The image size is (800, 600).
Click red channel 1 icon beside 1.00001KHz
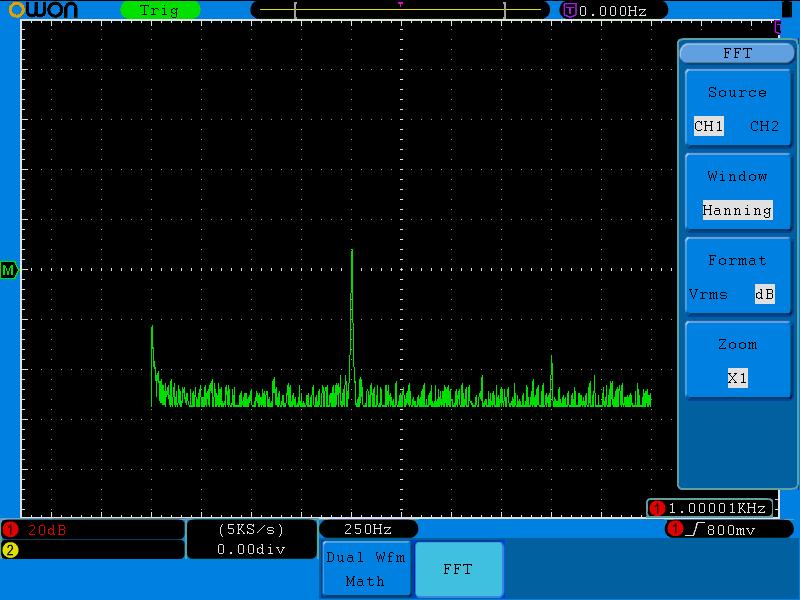(x=657, y=508)
